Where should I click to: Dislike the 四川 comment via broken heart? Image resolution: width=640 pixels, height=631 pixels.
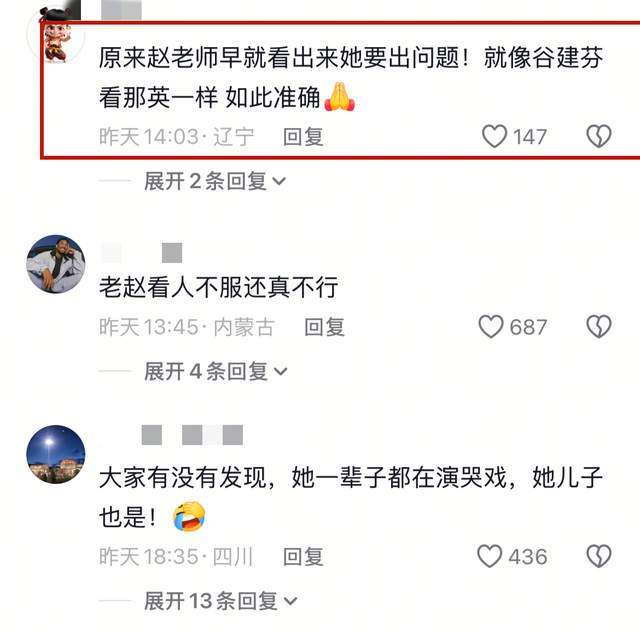599,556
